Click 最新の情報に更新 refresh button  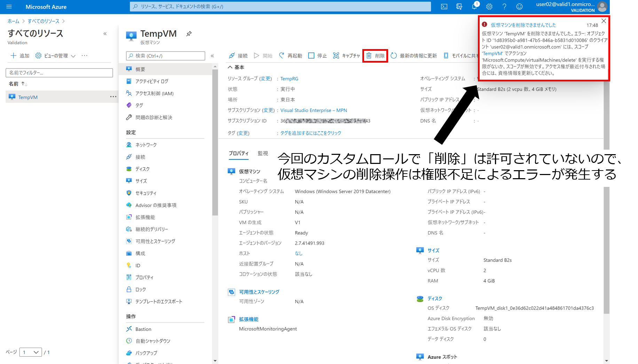click(413, 56)
